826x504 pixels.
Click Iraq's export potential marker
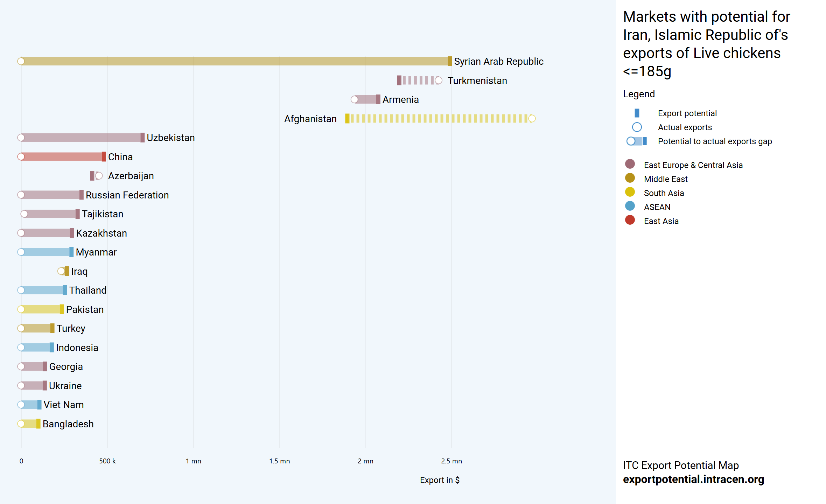(67, 271)
